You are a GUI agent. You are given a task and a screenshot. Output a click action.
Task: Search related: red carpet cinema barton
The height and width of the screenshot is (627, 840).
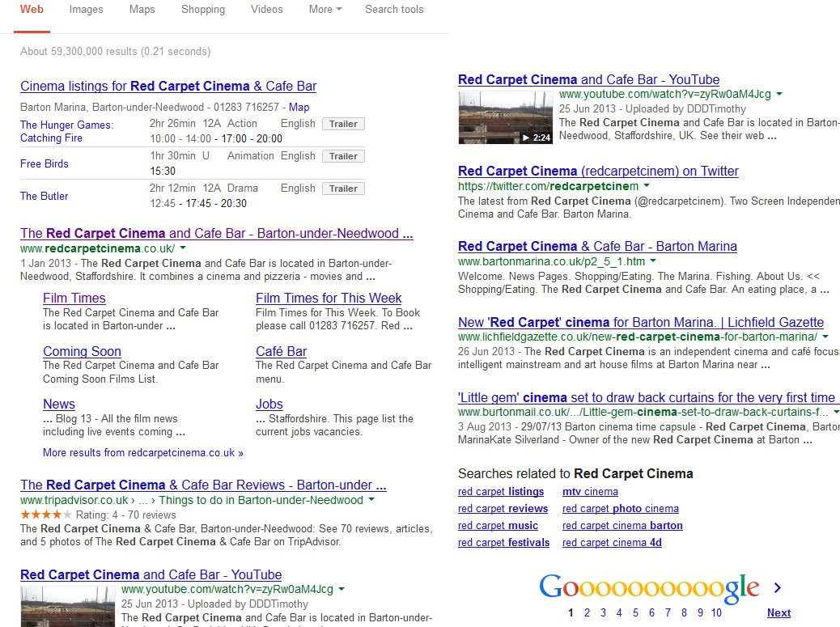click(x=622, y=526)
